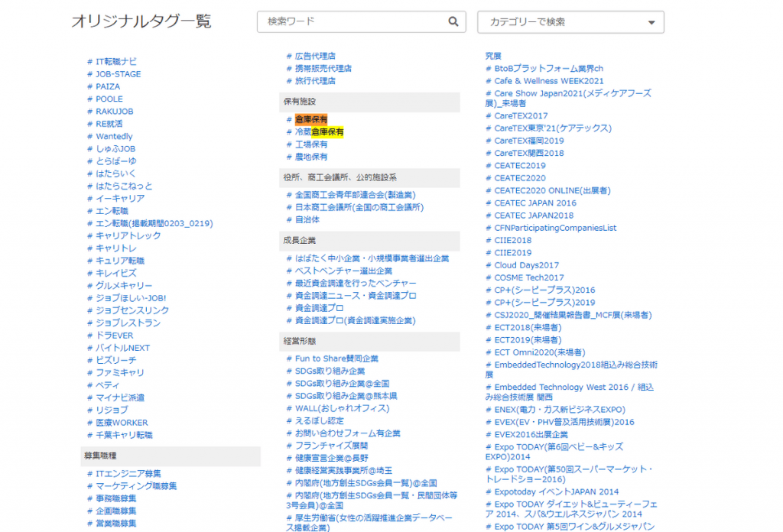Screen dimensions: 783x532
Task: Click the ENEX(電力・ガス新ビジネスEXPO) tag
Action: coord(560,410)
